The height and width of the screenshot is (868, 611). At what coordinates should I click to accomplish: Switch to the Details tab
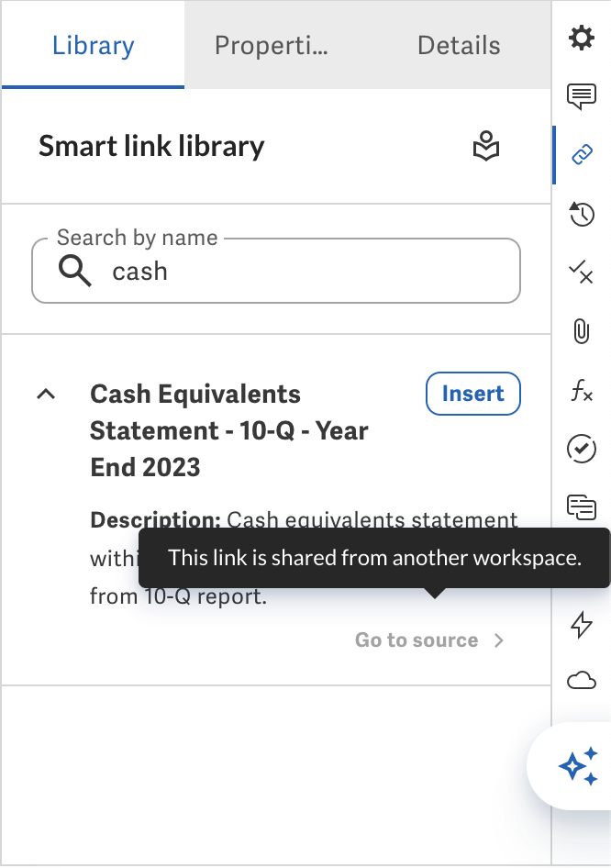(x=459, y=45)
